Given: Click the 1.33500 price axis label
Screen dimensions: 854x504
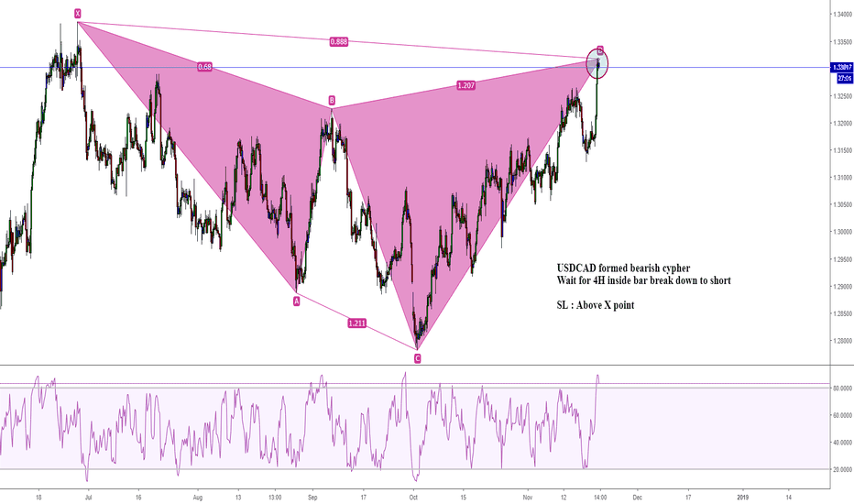Looking at the screenshot, I should [842, 42].
